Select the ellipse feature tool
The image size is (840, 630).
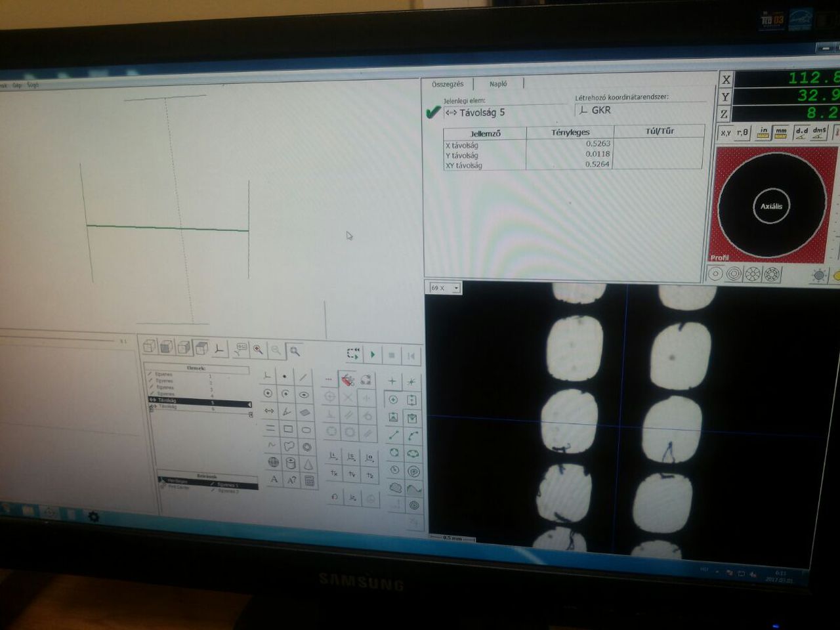pyautogui.click(x=303, y=395)
